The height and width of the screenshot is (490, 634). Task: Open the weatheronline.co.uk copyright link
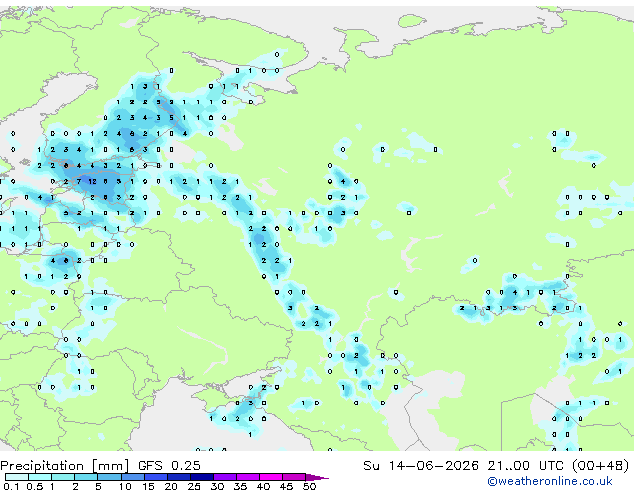pyautogui.click(x=550, y=481)
